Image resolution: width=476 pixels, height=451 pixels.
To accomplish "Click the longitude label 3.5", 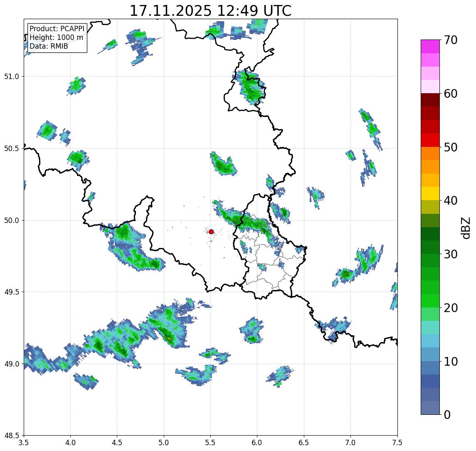I will (x=24, y=443).
